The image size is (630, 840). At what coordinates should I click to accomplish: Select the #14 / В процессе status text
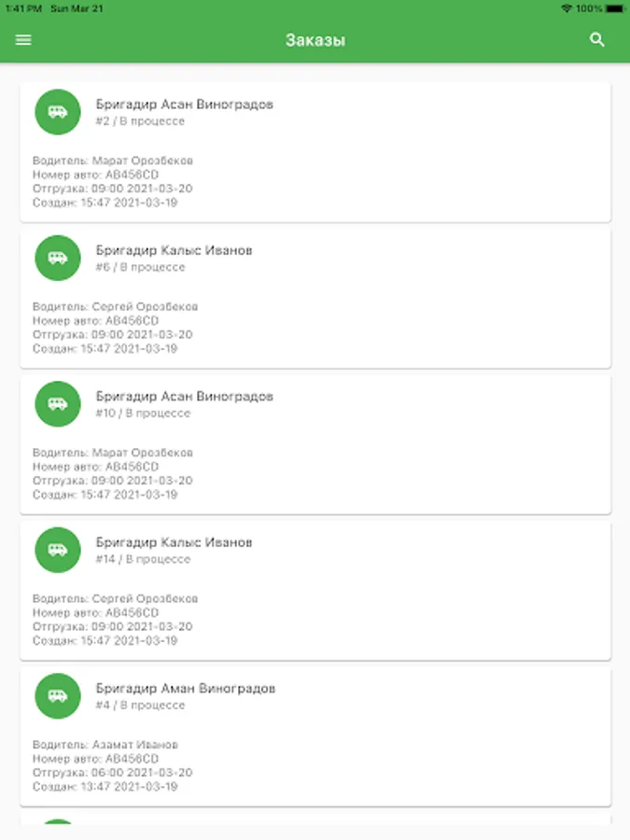pyautogui.click(x=143, y=559)
